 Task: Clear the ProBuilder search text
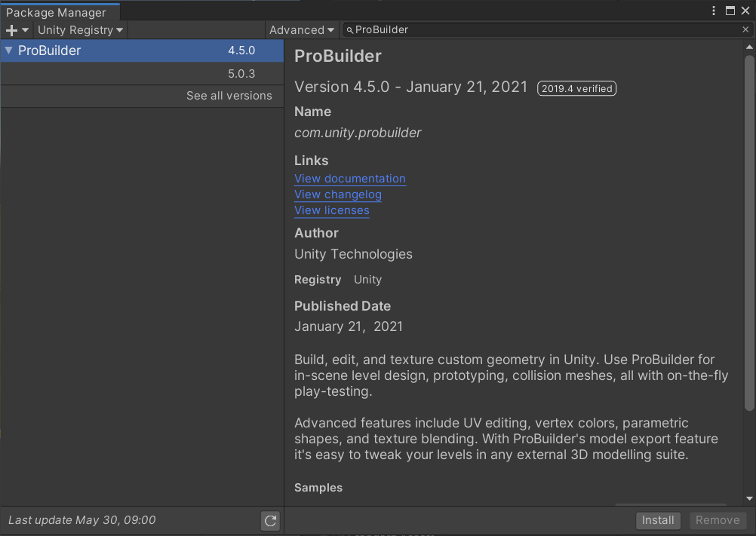coord(745,30)
